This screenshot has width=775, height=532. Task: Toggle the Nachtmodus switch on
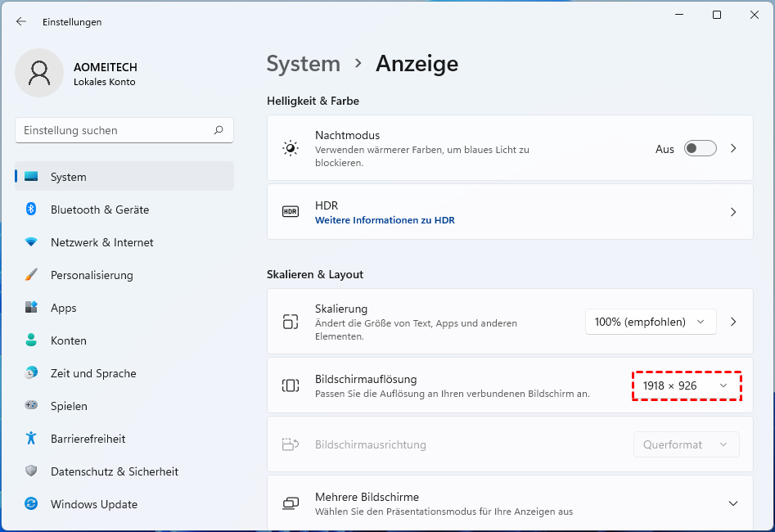[700, 148]
